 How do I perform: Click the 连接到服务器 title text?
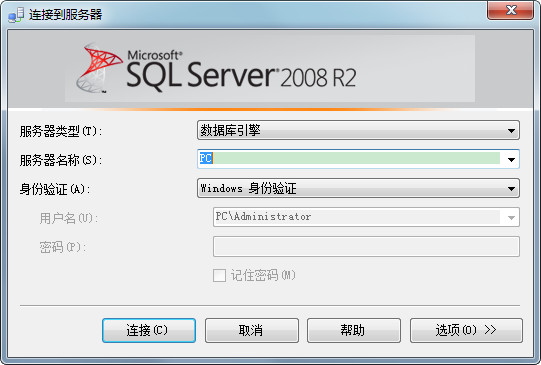tap(66, 14)
